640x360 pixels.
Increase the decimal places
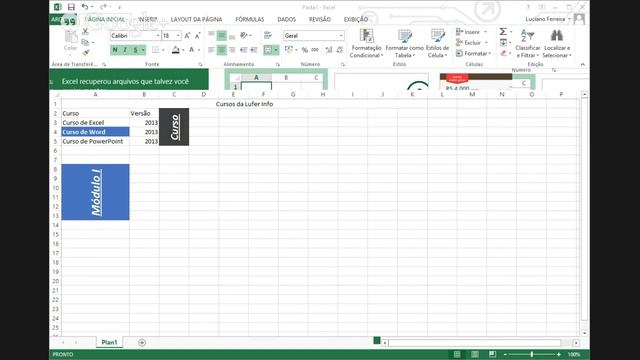(x=329, y=50)
